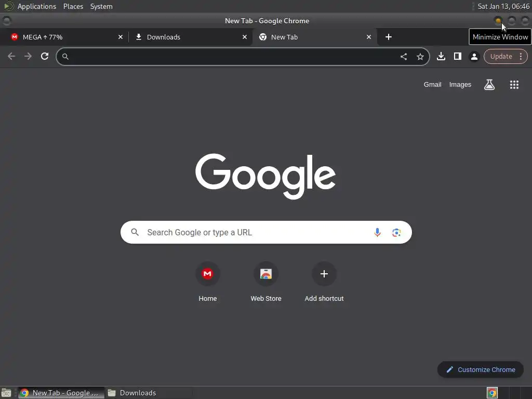Share this page via the share icon
This screenshot has width=532, height=399.
[x=403, y=57]
